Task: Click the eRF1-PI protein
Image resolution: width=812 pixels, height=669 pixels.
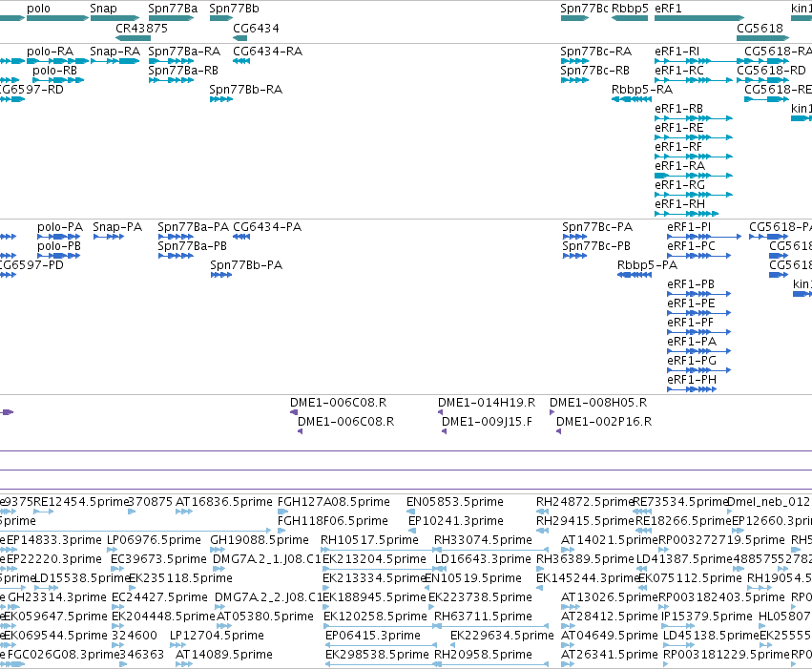Action: (x=704, y=237)
